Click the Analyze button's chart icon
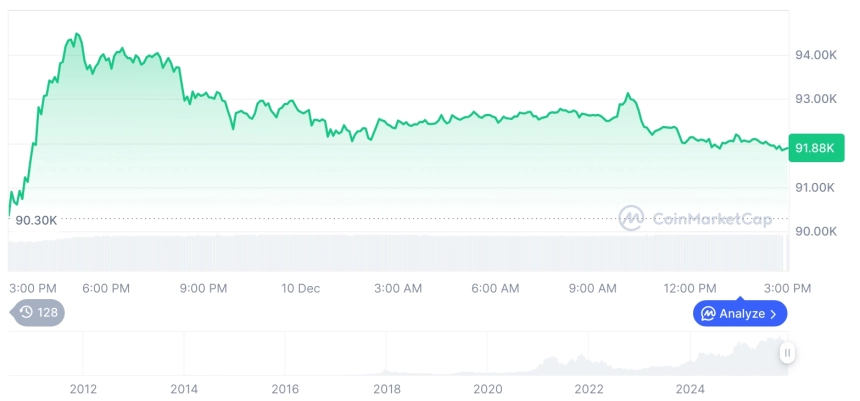This screenshot has width=860, height=401. tap(708, 314)
